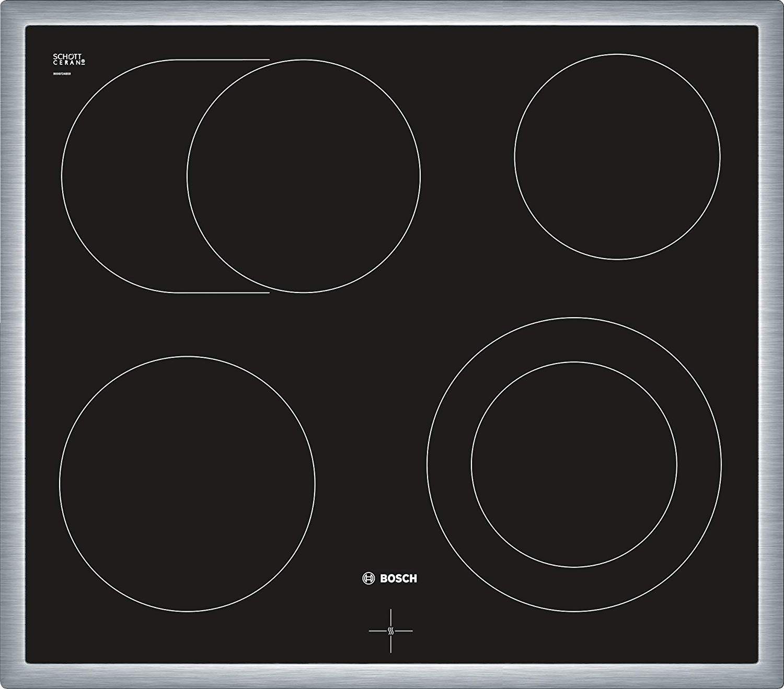Select the inner ring of the dual-circuit zone

pos(574,464)
